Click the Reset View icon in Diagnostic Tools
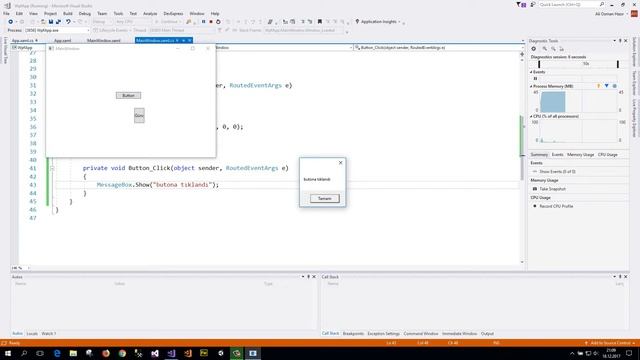 (561, 49)
